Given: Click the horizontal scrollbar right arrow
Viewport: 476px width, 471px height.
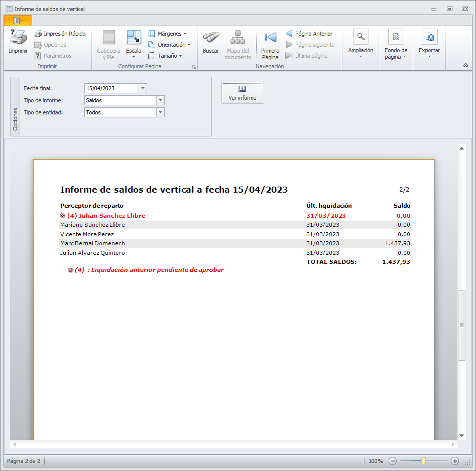Looking at the screenshot, I should (x=453, y=444).
